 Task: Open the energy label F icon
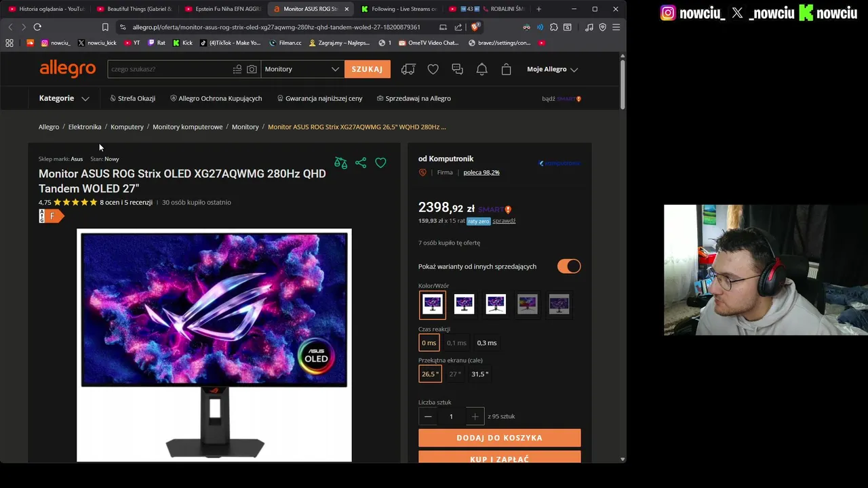click(51, 216)
